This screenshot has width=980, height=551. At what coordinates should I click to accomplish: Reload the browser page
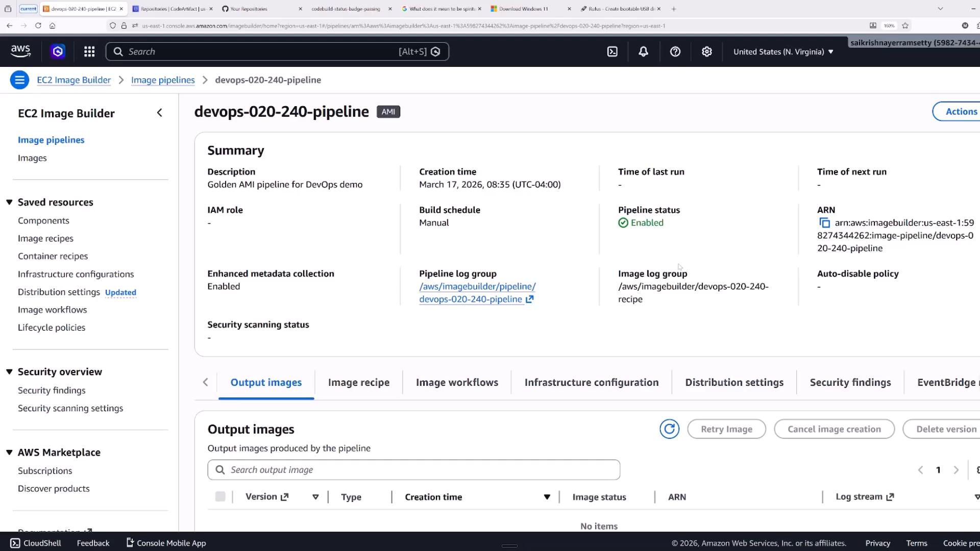pos(38,26)
